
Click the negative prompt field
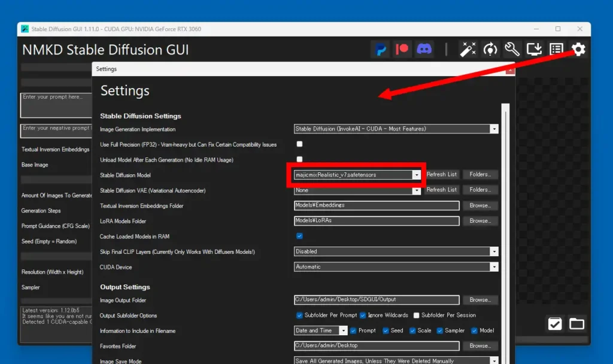click(56, 131)
